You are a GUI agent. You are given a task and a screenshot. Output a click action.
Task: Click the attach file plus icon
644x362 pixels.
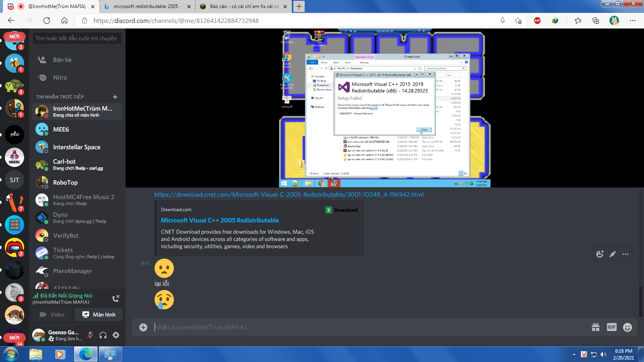143,327
